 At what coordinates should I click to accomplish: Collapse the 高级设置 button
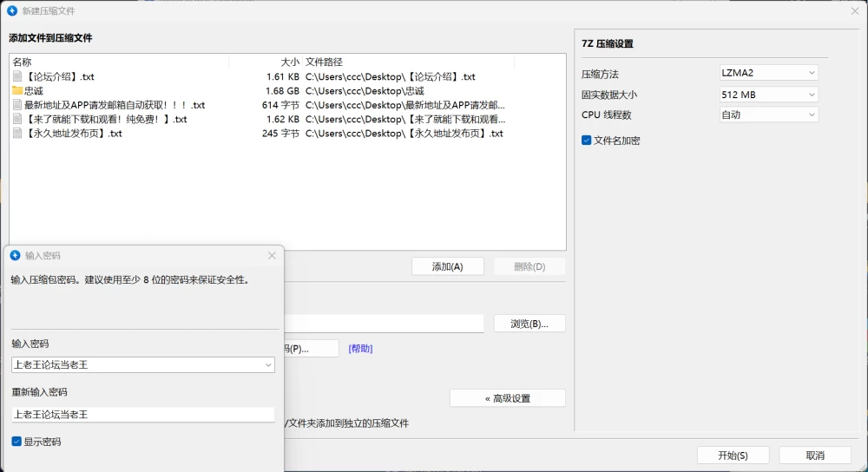[508, 398]
